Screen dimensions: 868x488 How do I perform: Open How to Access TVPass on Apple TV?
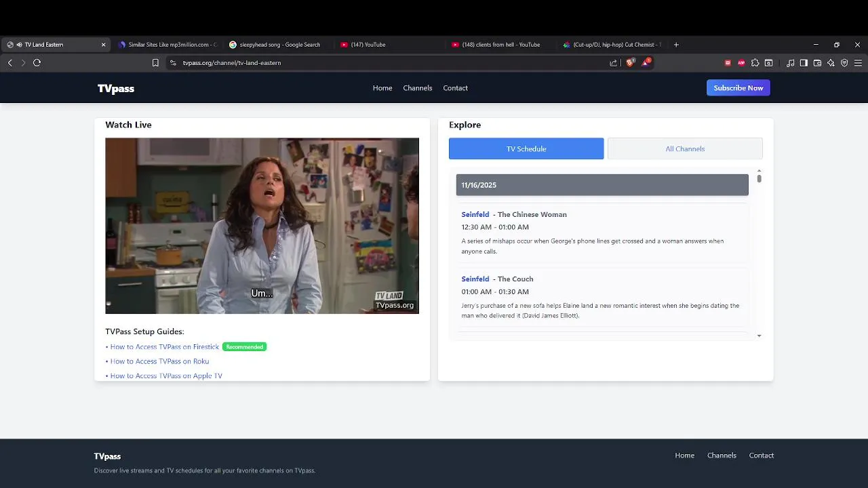[166, 376]
